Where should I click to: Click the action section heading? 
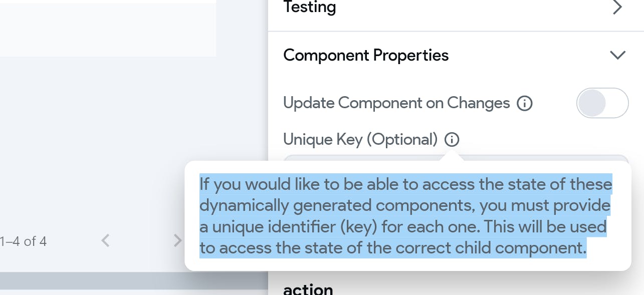[308, 289]
